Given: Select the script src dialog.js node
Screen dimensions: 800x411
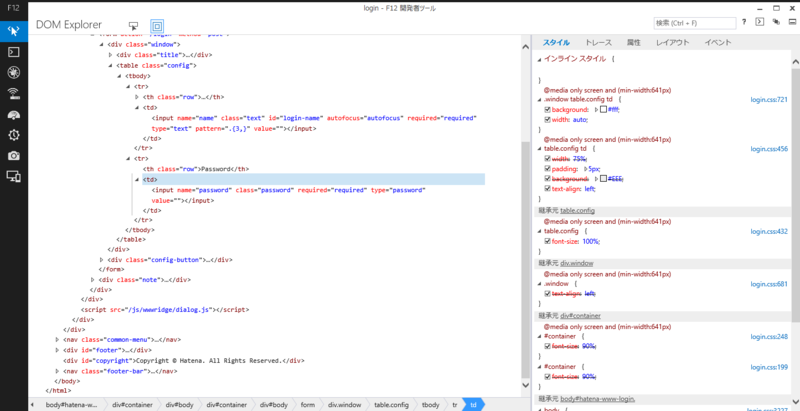Looking at the screenshot, I should click(x=164, y=310).
